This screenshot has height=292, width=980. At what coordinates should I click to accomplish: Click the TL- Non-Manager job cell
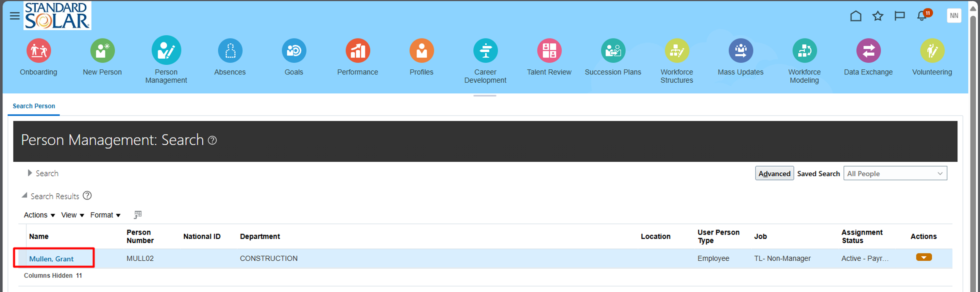pyautogui.click(x=782, y=259)
